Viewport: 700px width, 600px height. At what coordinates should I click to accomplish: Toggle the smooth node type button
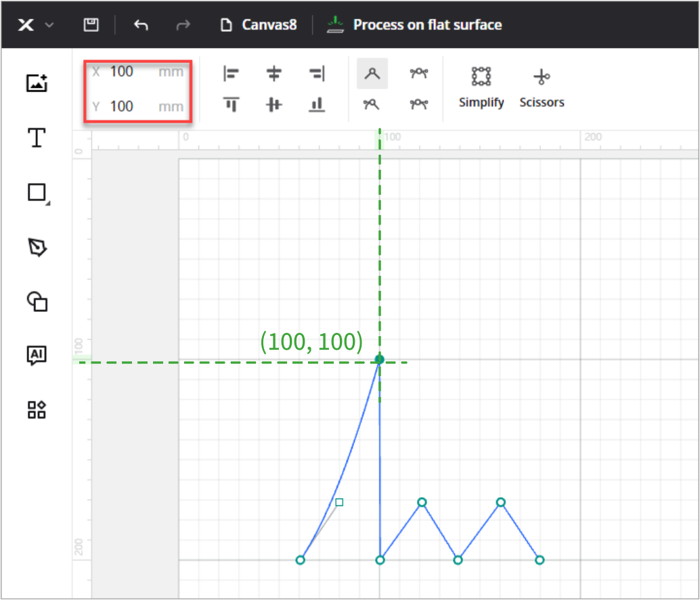(419, 74)
